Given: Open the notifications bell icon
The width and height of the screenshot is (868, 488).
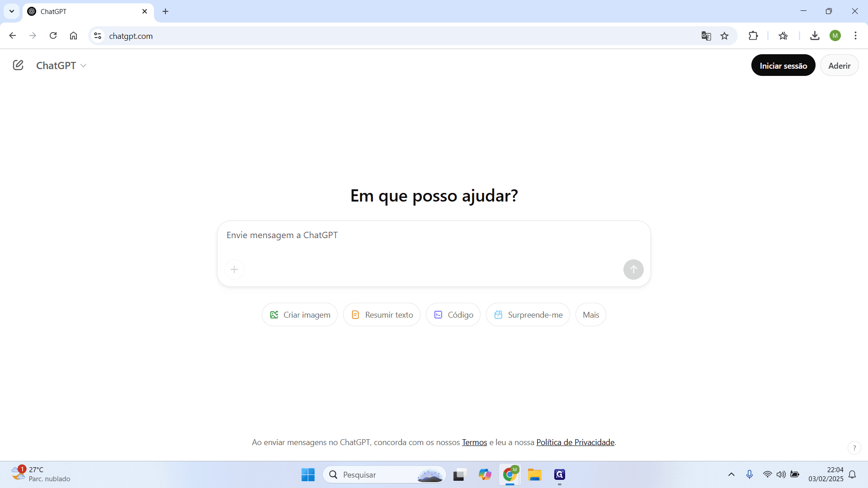Looking at the screenshot, I should pyautogui.click(x=852, y=475).
